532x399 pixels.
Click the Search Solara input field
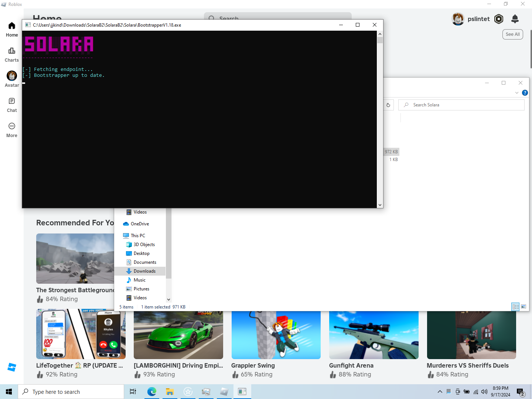461,105
